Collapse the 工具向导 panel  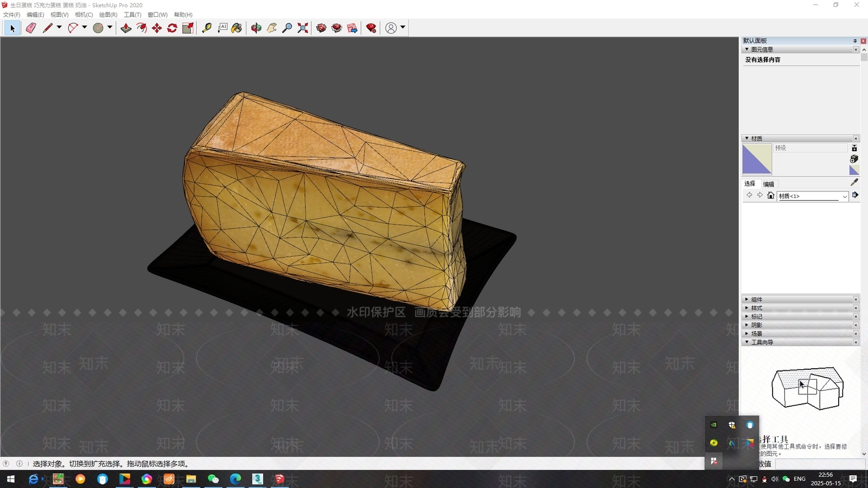747,342
